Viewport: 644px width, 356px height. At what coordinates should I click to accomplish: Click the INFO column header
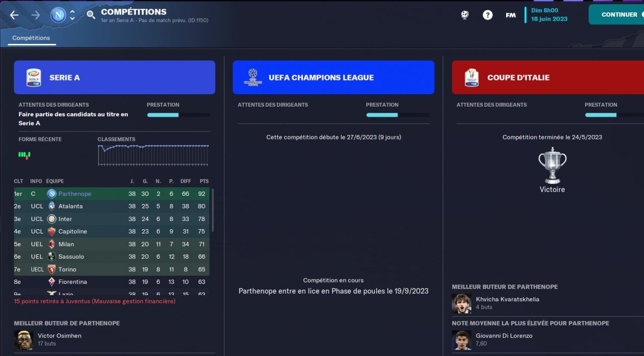point(36,181)
